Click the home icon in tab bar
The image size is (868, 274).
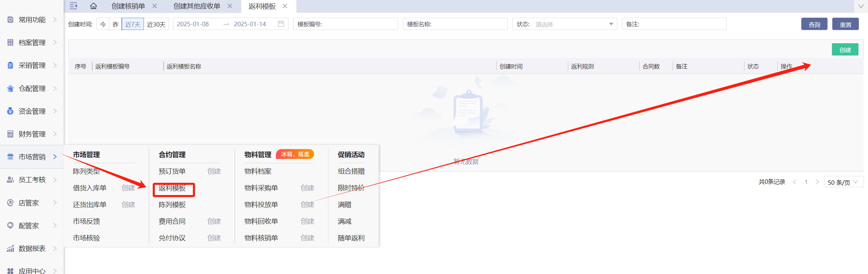pos(93,6)
